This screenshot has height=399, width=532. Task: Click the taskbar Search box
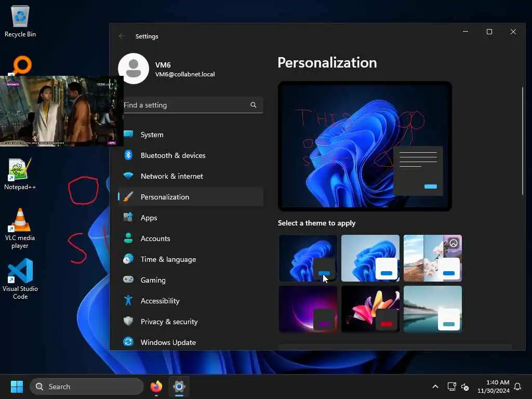click(x=87, y=387)
